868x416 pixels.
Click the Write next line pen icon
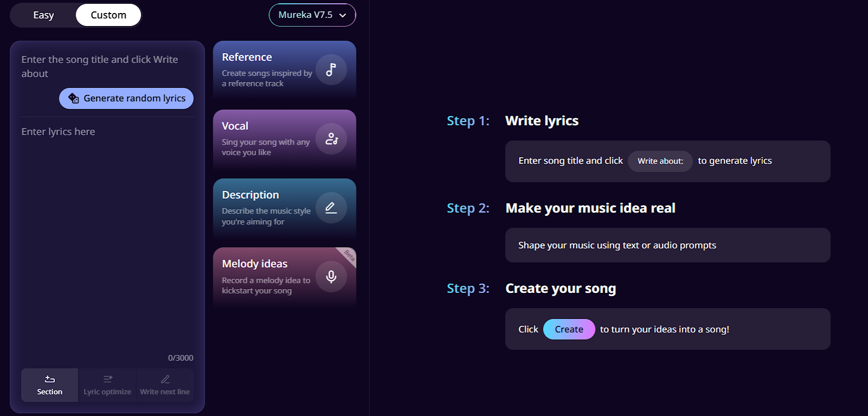coord(165,379)
